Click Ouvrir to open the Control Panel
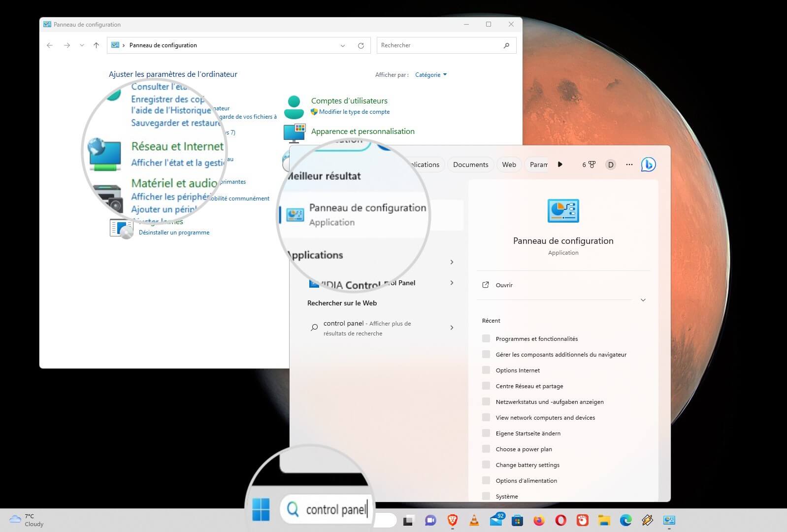The height and width of the screenshot is (532, 787). 504,285
